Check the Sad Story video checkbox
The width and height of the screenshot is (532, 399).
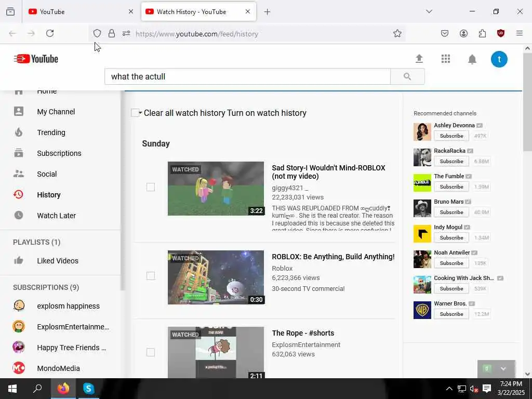(150, 187)
